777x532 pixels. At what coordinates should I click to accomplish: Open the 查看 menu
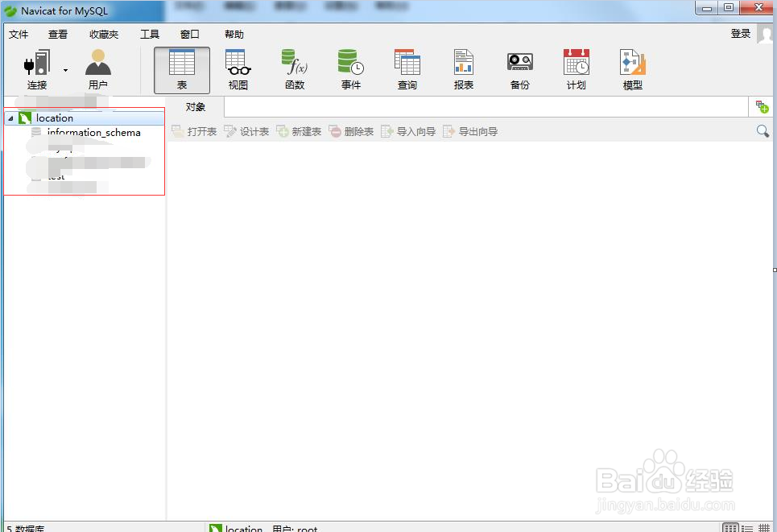tap(58, 34)
